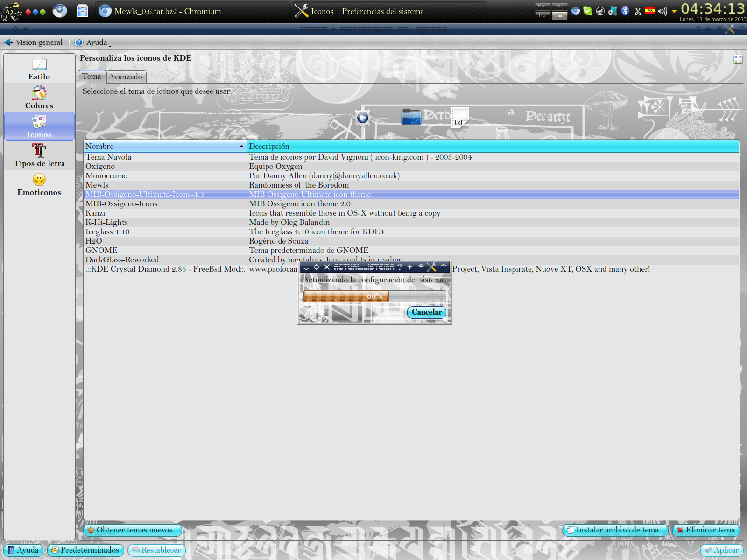This screenshot has width=747, height=560.
Task: Open the Bluetooth tray icon
Action: (625, 11)
